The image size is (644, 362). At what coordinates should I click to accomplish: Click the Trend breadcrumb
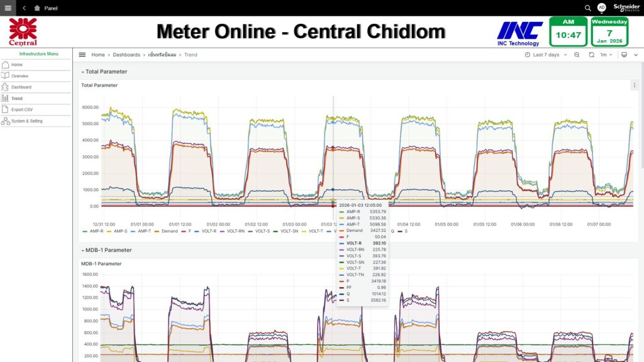pos(191,55)
